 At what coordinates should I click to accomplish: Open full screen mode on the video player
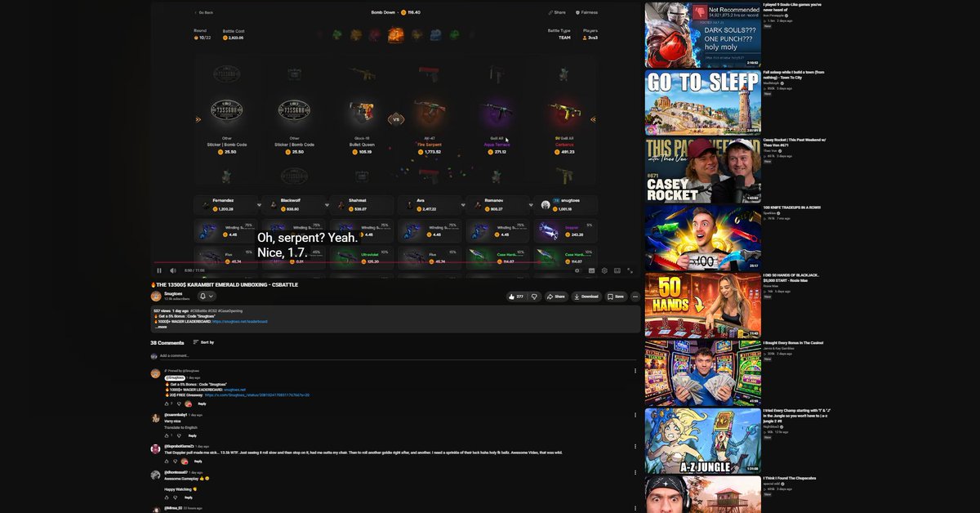pyautogui.click(x=630, y=270)
